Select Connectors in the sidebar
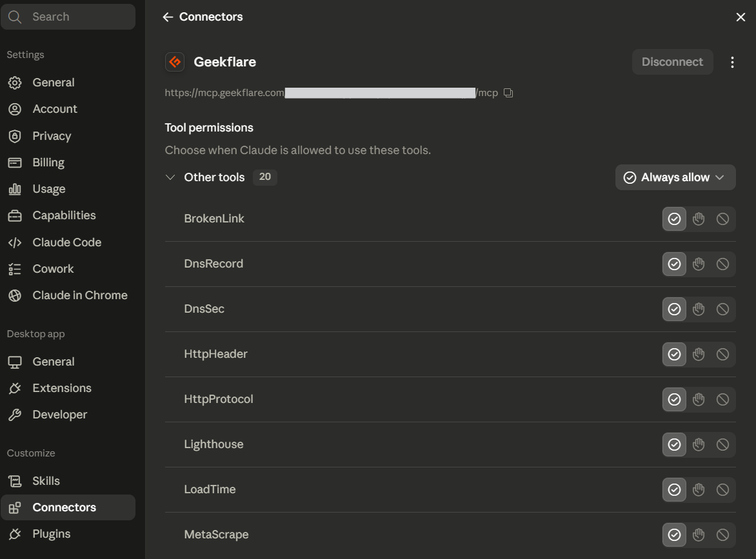Screen dimensions: 756x559 point(68,507)
